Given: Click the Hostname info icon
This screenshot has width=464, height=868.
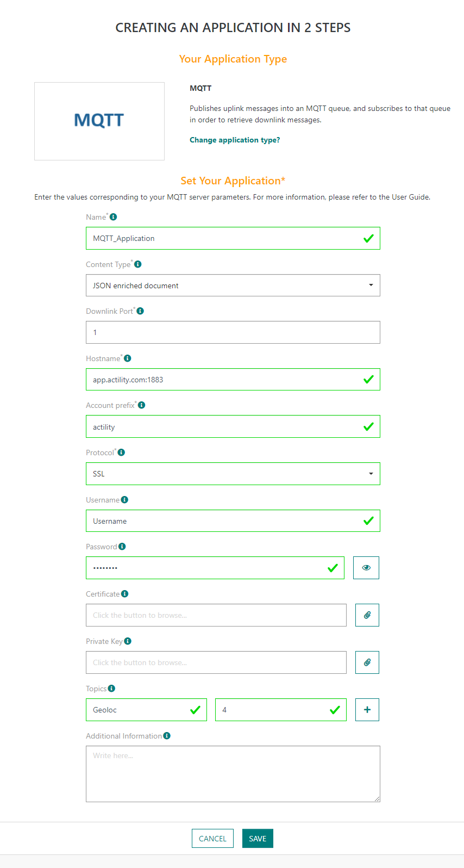Looking at the screenshot, I should (128, 358).
